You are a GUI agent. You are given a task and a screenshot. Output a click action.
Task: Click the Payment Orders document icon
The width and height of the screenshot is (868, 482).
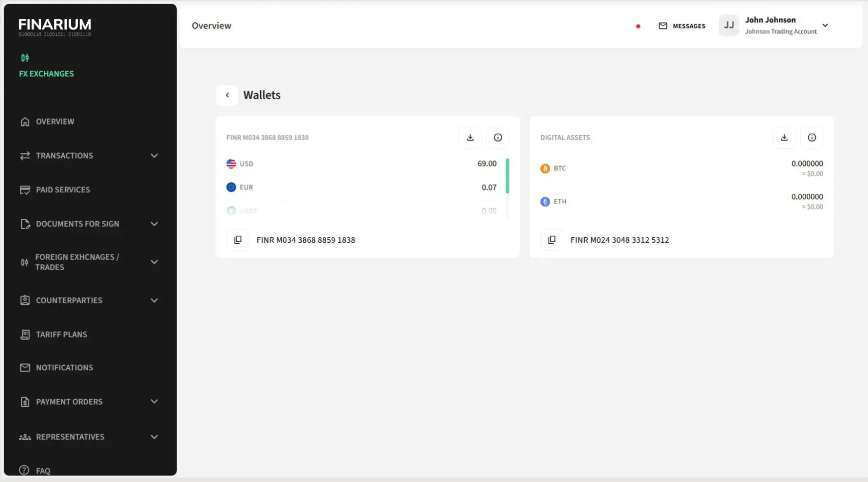pos(25,402)
